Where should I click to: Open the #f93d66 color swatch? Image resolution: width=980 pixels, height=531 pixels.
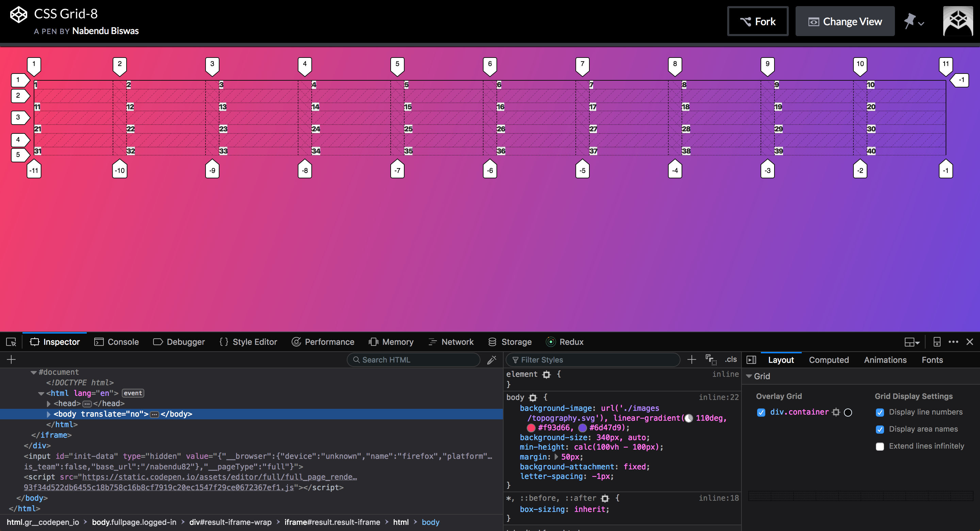pos(531,428)
